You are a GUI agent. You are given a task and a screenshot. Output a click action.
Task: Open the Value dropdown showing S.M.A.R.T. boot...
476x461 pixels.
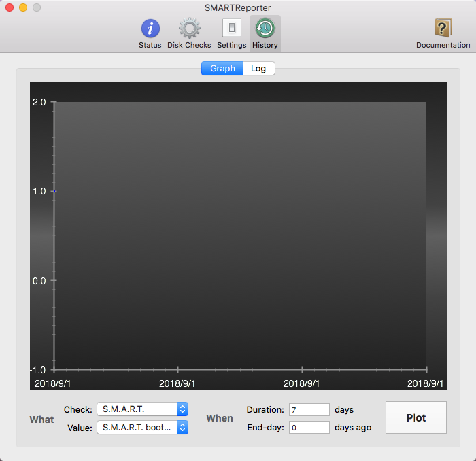pos(142,427)
